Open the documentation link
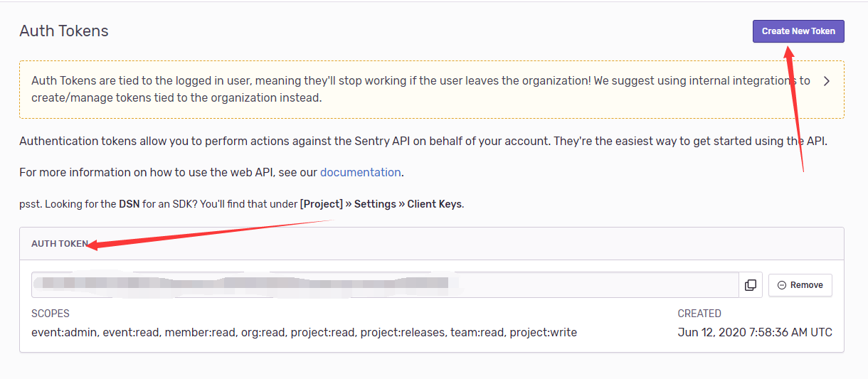This screenshot has width=868, height=379. (361, 172)
